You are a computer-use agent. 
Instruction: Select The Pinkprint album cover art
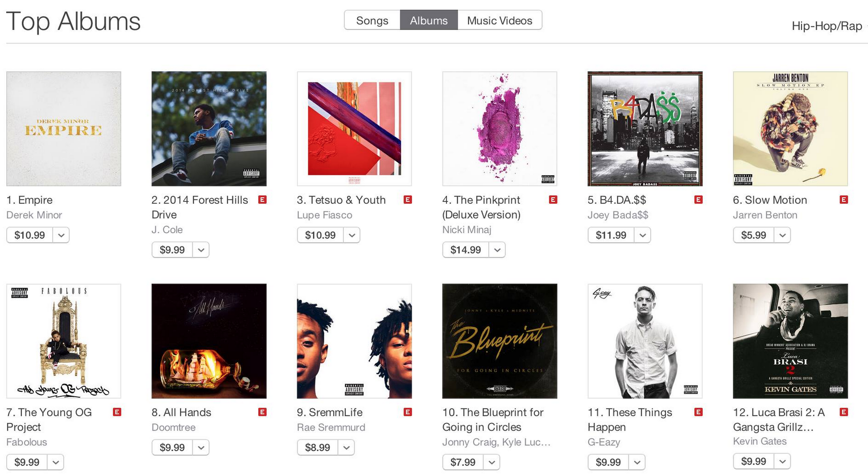500,129
